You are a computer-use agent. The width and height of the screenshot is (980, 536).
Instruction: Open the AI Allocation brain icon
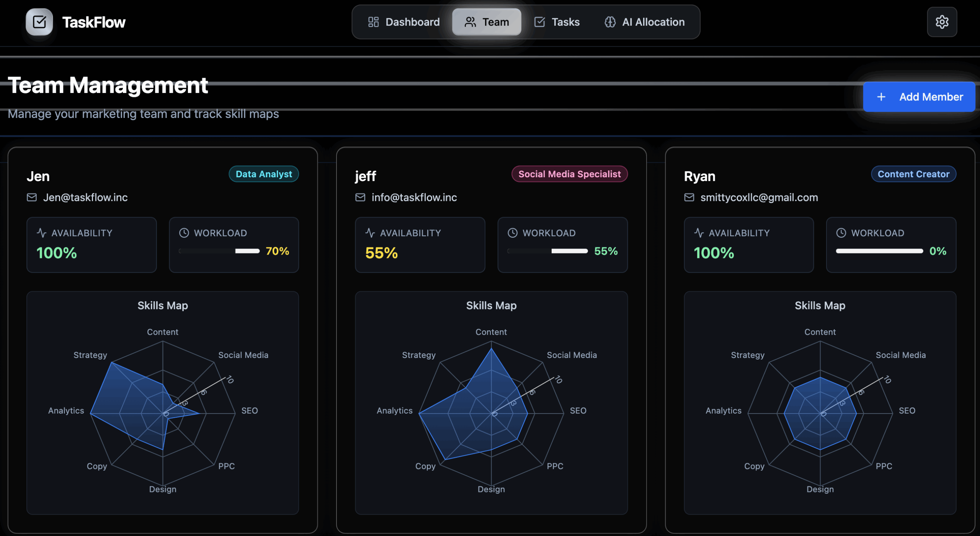click(x=611, y=22)
